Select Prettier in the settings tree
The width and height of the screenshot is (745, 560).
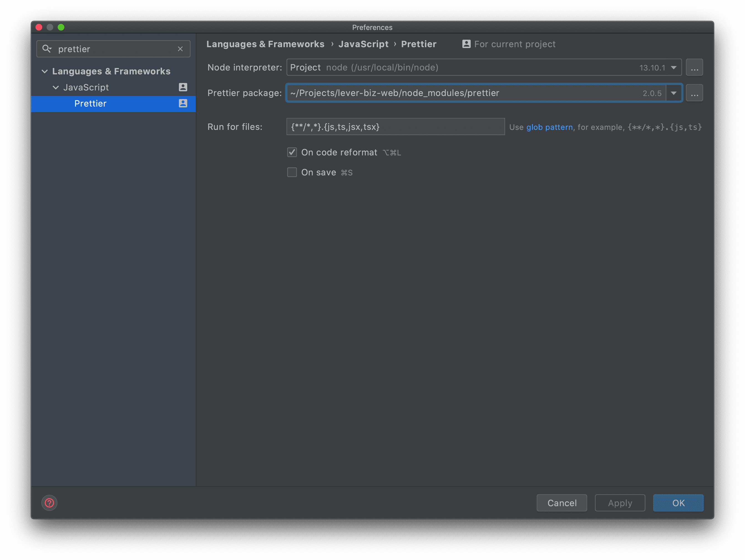point(90,104)
